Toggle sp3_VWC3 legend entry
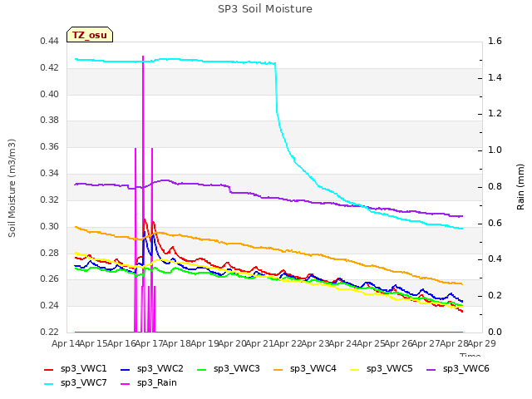532x399 pixels. (x=229, y=369)
